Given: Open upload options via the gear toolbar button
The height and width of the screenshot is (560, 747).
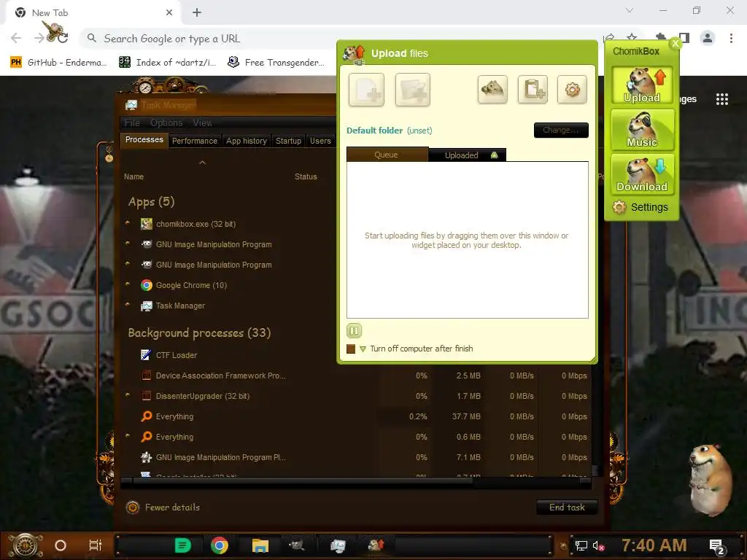Looking at the screenshot, I should point(572,89).
